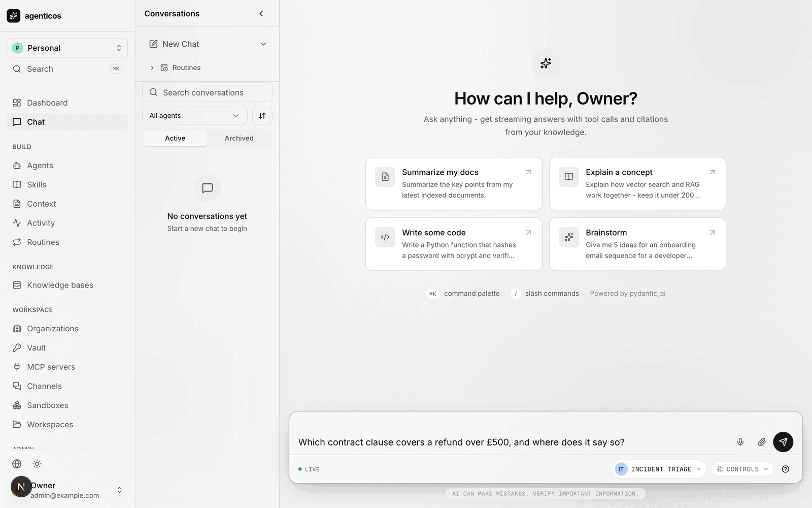Click the paperclip attach file icon
The height and width of the screenshot is (508, 812).
[762, 442]
